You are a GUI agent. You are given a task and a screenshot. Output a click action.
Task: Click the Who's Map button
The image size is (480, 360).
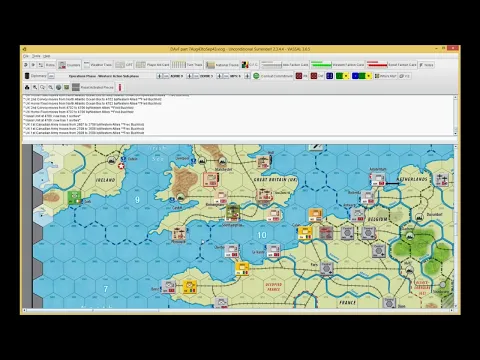pos(385,76)
